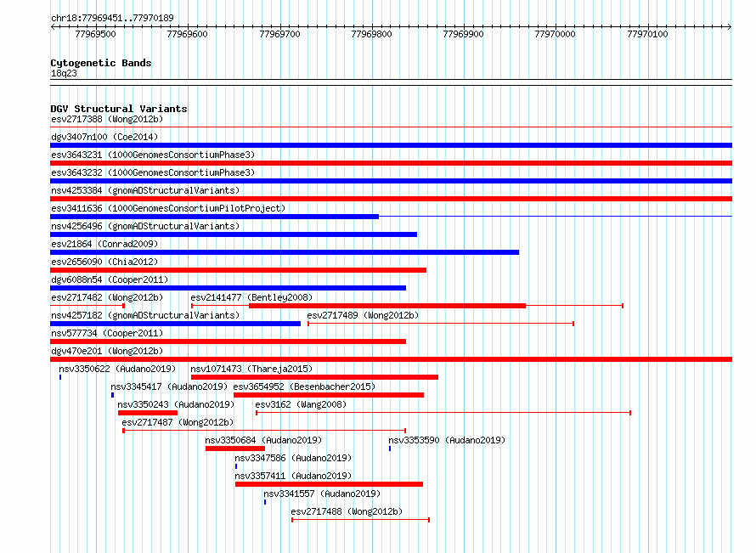Open the esv3643231 (1000GenomesConsortiumPhase3) variant label
The width and height of the screenshot is (756, 553).
click(153, 155)
